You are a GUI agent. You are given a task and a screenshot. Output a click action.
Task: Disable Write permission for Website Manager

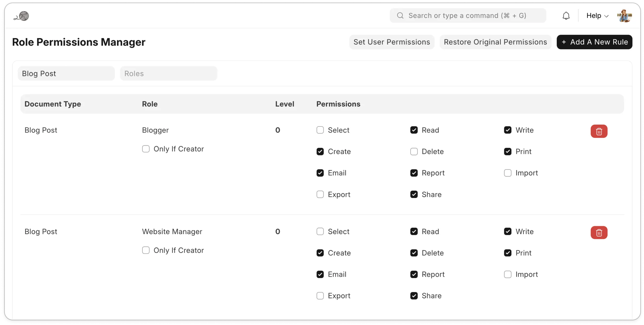click(507, 231)
